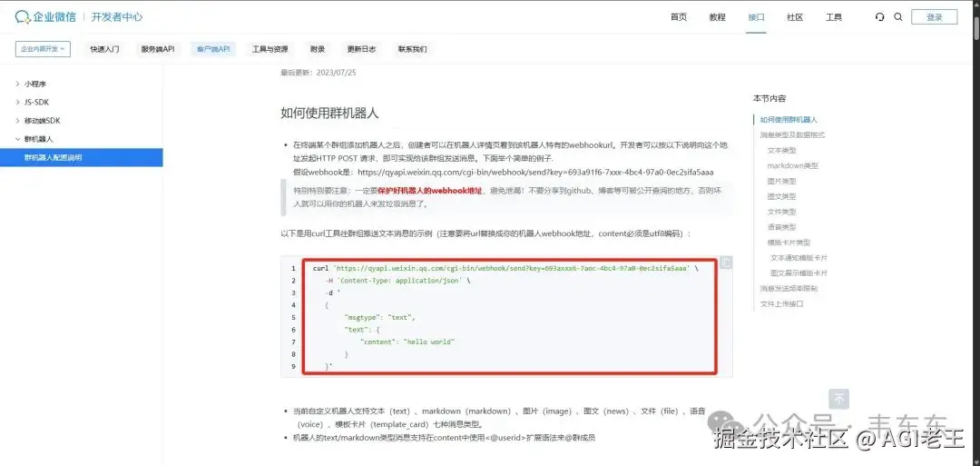Select the 接口 navigation item

coord(756,17)
